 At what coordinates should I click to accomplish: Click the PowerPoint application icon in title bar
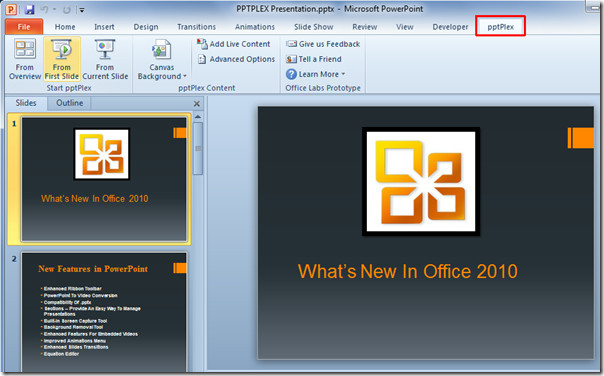11,9
